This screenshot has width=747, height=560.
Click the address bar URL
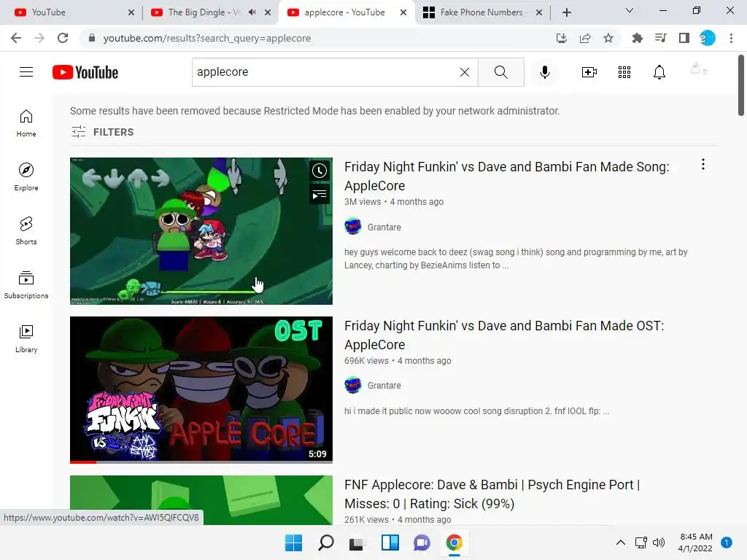click(206, 38)
